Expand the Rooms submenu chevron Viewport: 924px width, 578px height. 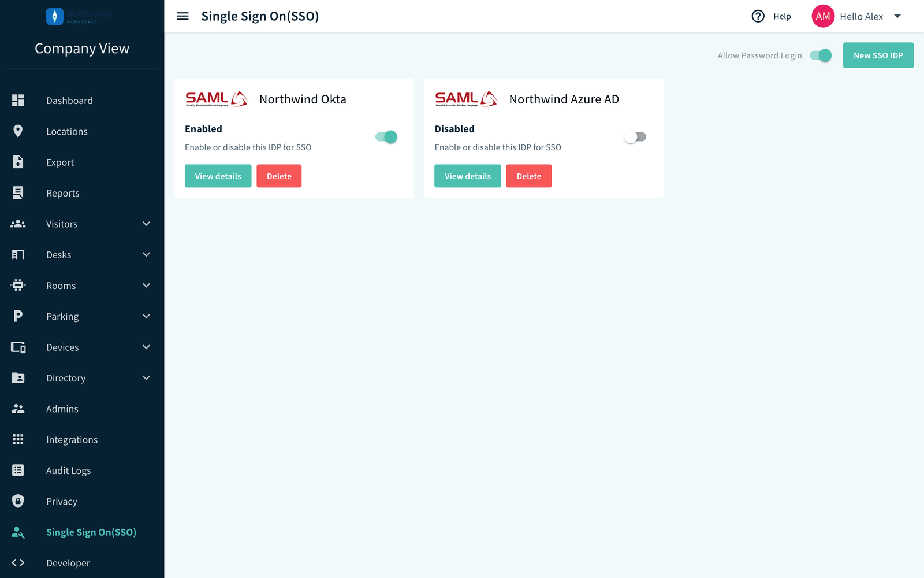[x=146, y=286]
